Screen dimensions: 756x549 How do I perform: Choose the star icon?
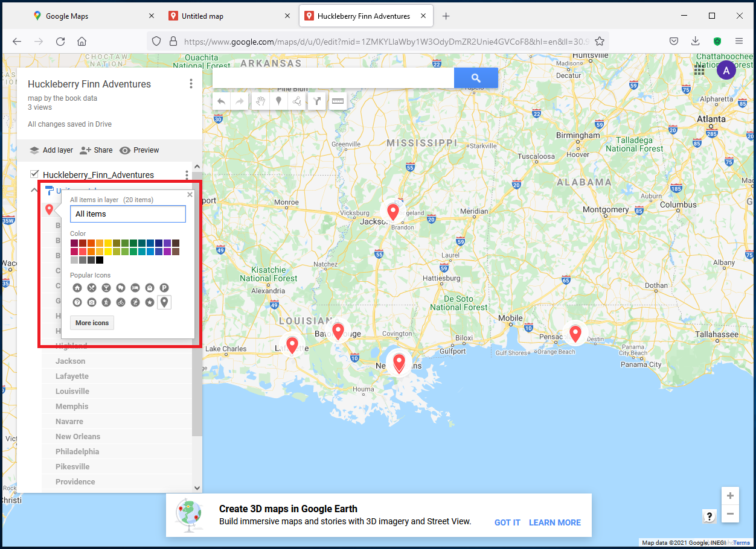coord(150,302)
